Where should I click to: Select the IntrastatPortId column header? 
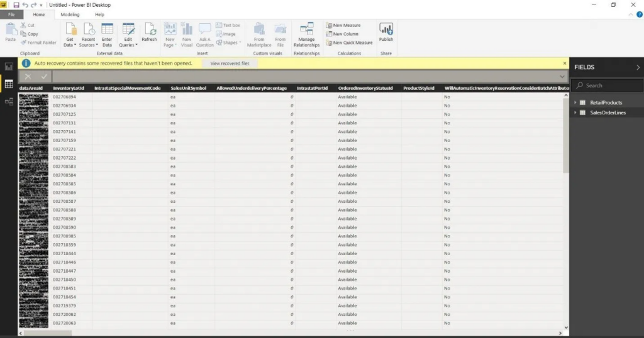[312, 88]
